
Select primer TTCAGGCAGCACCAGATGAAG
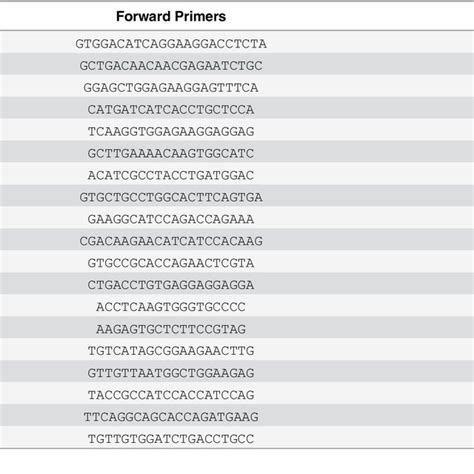171,417
